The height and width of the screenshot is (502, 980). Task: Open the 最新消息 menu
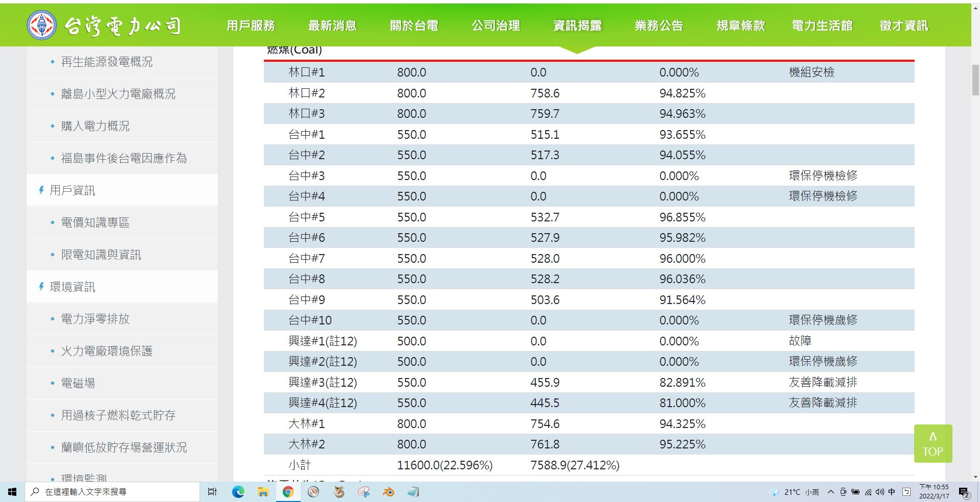(332, 26)
